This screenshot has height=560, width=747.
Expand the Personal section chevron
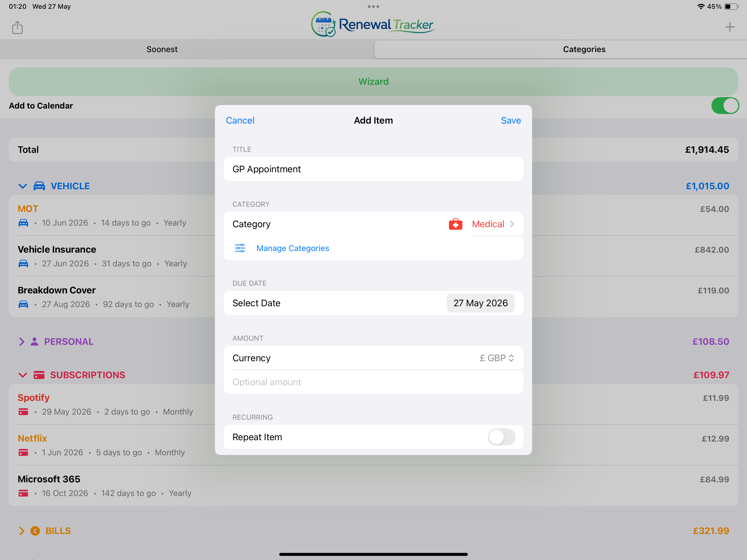click(x=22, y=342)
